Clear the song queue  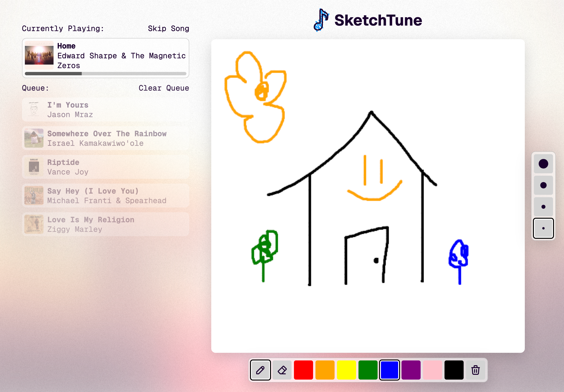pos(163,88)
